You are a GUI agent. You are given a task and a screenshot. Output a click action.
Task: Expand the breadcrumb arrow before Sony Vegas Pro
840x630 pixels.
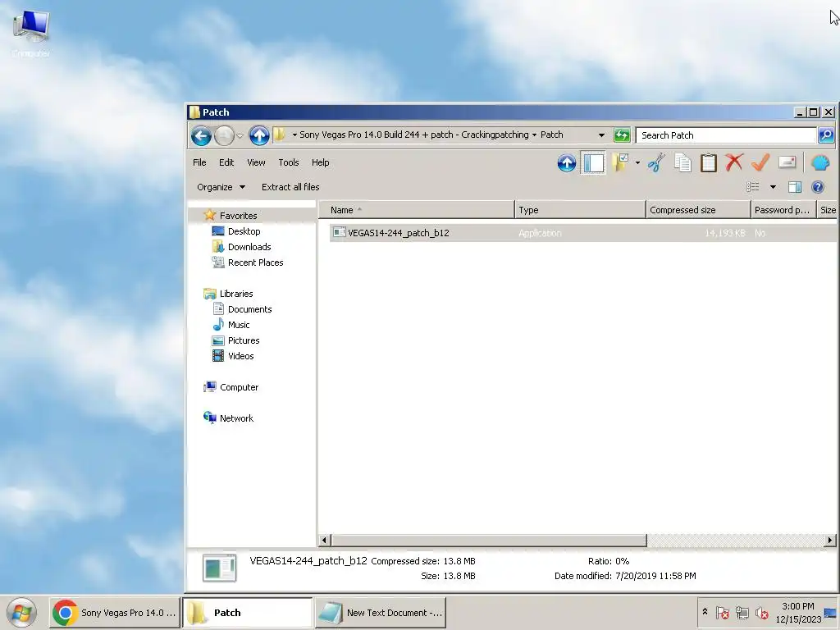(x=294, y=135)
